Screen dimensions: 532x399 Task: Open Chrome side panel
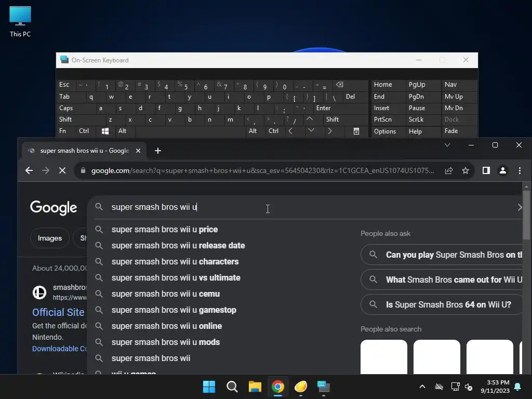tap(486, 170)
